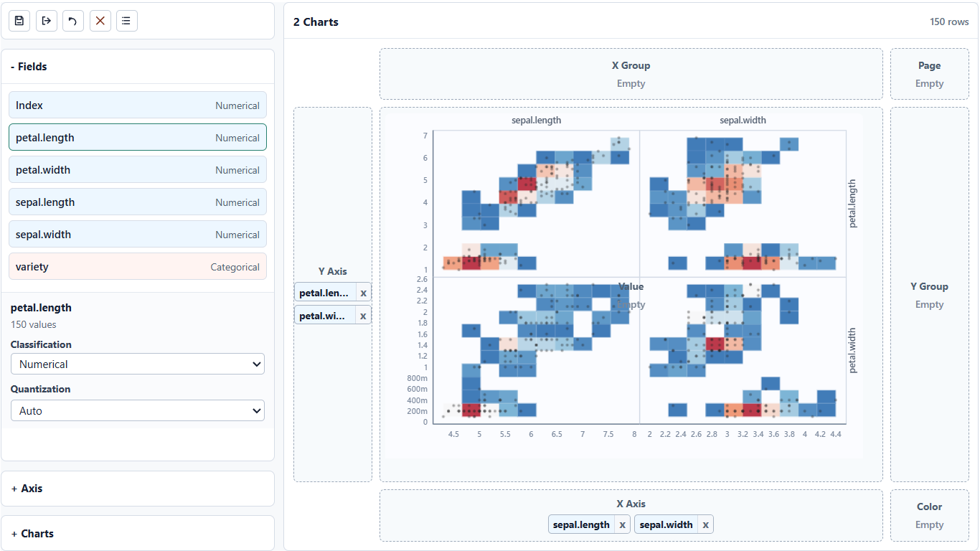Remove petal.width from Y Axis
The image size is (980, 551).
(363, 316)
